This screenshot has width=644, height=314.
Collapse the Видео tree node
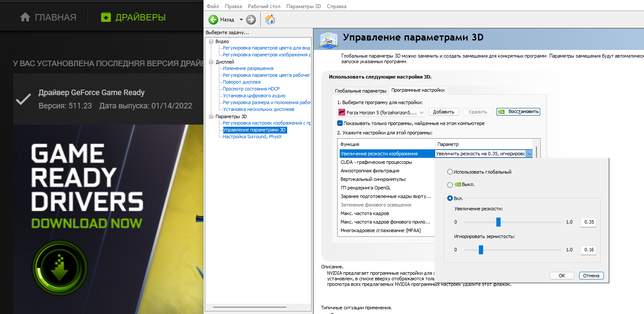211,42
